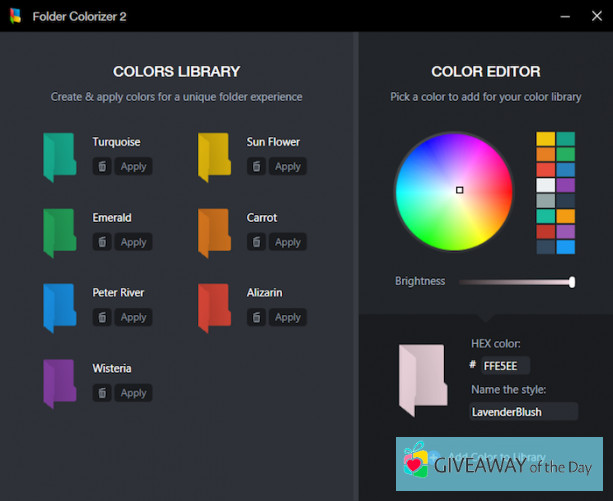Viewport: 613px width, 501px height.
Task: Choose the yellow swatch at palette top
Action: (545, 140)
